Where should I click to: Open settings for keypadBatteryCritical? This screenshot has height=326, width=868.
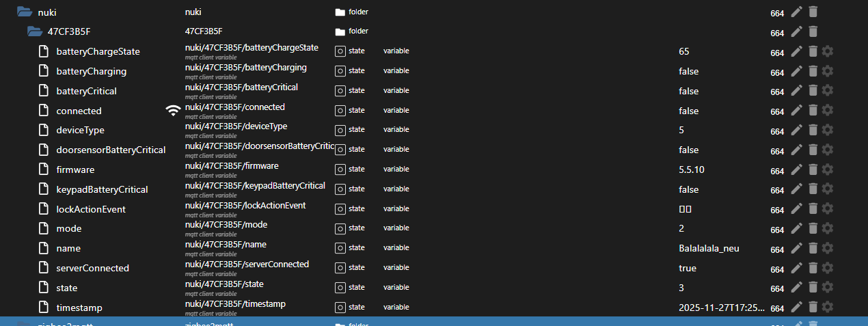pos(828,189)
